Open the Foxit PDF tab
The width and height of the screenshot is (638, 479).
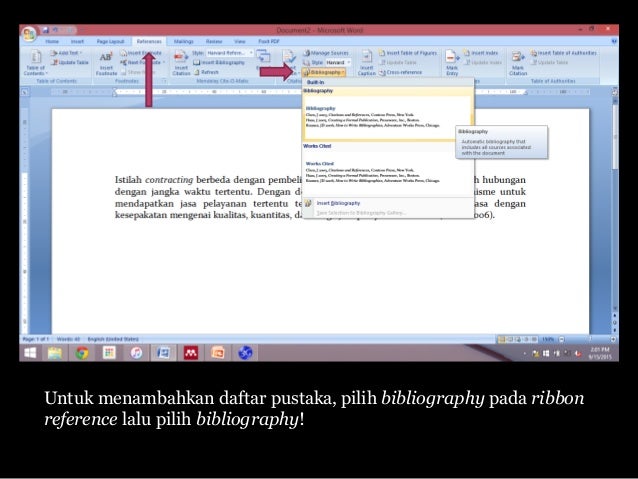pos(269,42)
